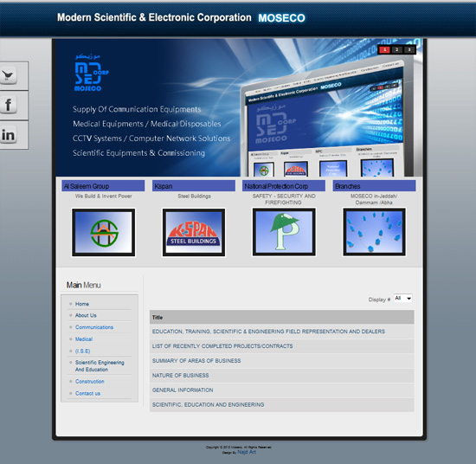Click 'SAFETY - SECURITY AND FIREFIGHTING' caption
This screenshot has height=464, width=476.
284,199
